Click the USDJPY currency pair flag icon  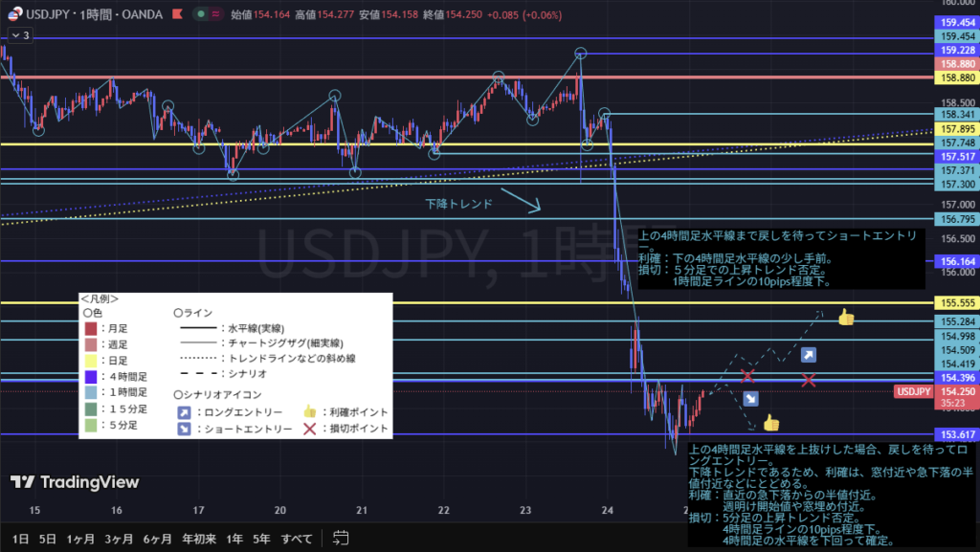(16, 14)
